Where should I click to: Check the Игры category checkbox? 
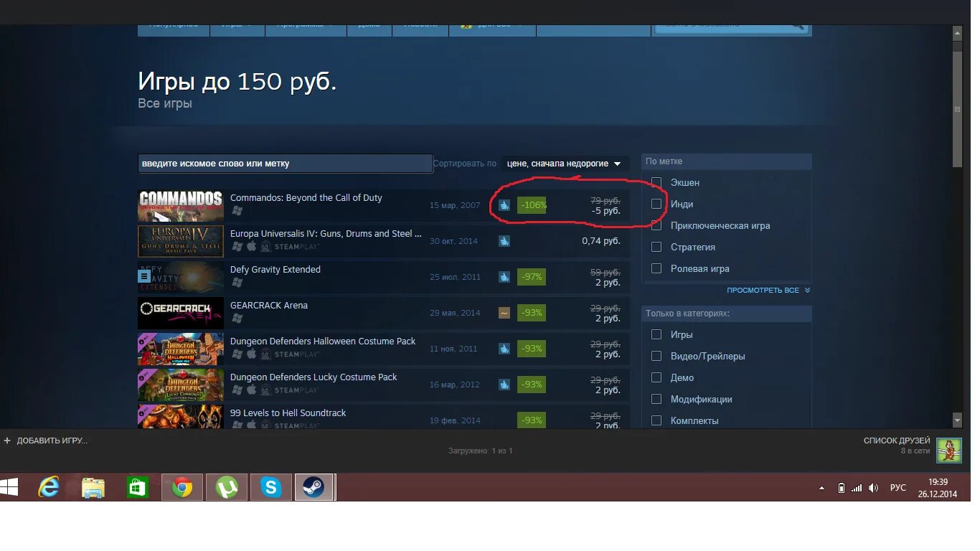click(656, 334)
